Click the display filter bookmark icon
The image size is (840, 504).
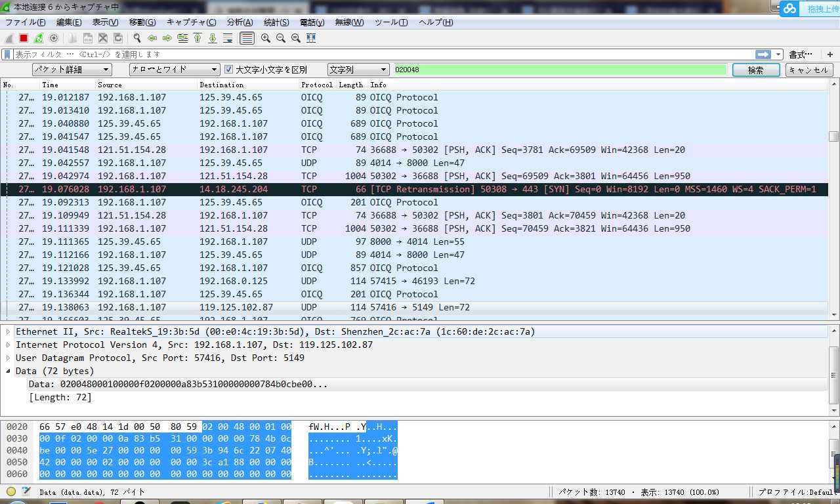[x=7, y=54]
